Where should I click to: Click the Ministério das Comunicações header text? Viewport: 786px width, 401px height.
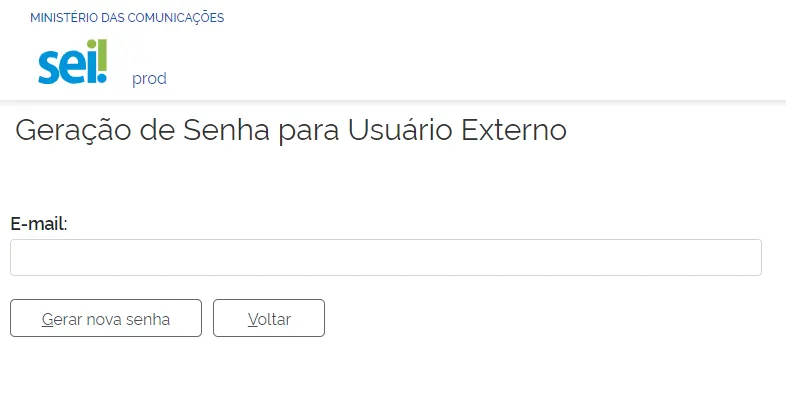click(127, 18)
